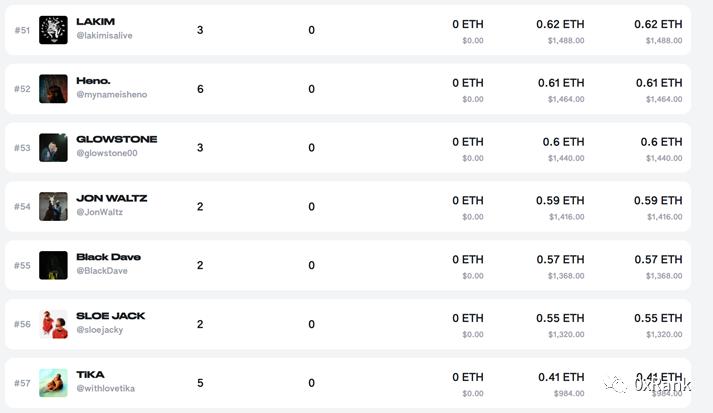Select the LAKIM artist name
The image size is (713, 413).
[x=95, y=21]
